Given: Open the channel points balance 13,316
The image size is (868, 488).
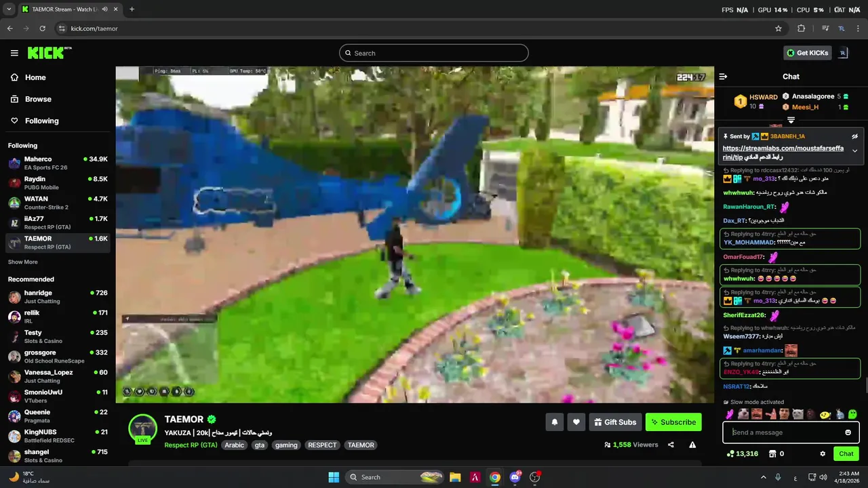Looking at the screenshot, I should 742,453.
